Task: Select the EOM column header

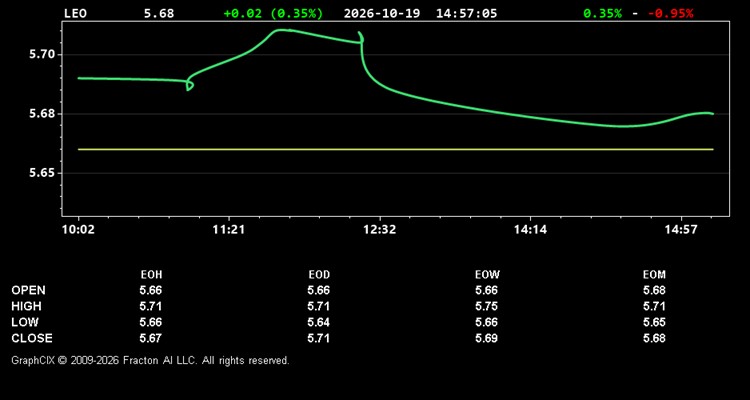Action: pos(654,275)
